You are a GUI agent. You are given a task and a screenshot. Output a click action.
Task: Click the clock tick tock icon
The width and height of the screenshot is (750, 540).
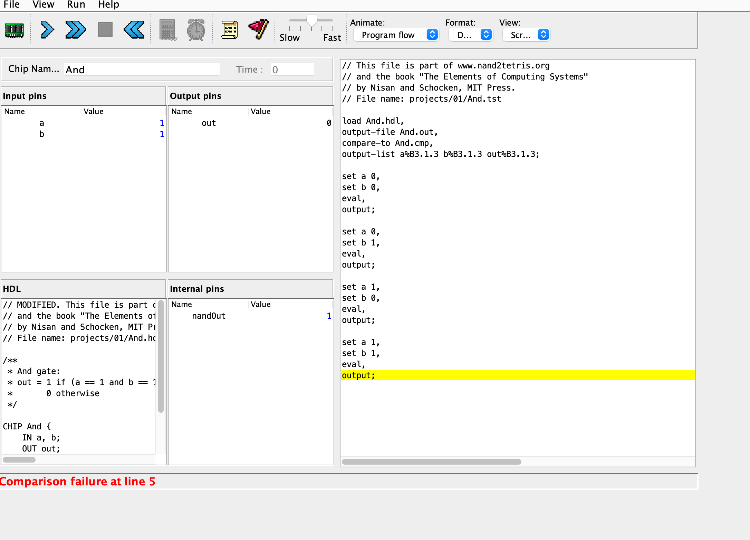[x=196, y=30]
